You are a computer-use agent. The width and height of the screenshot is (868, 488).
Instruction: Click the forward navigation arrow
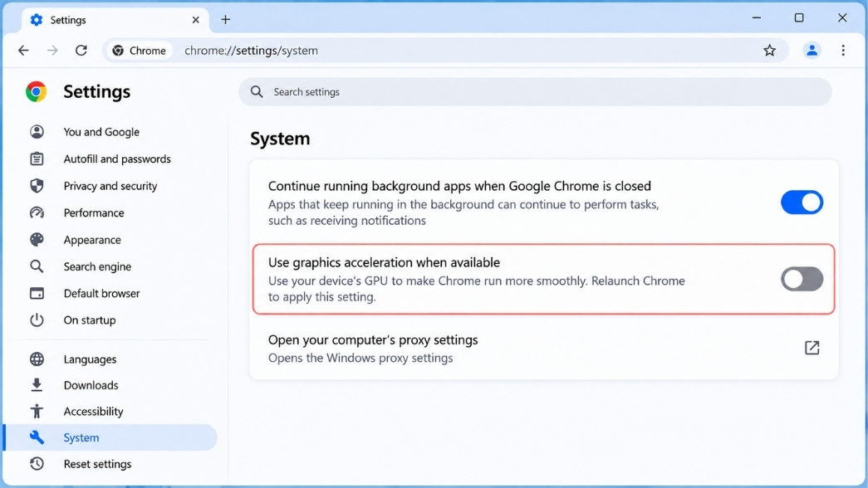click(52, 51)
